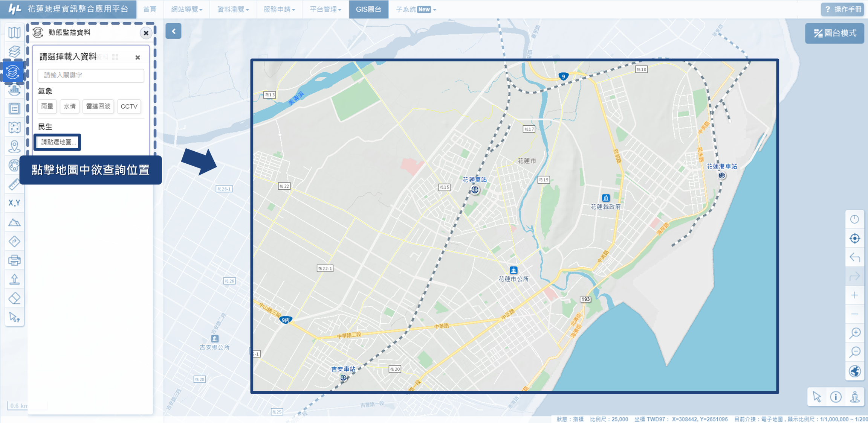Click the 請輸入關鍵字 keyword search field

coord(91,75)
